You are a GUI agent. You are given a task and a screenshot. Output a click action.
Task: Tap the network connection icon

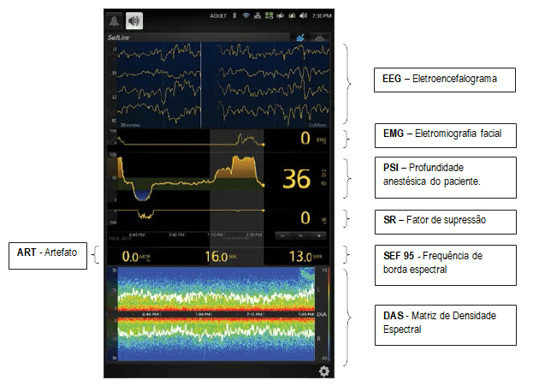pyautogui.click(x=258, y=16)
